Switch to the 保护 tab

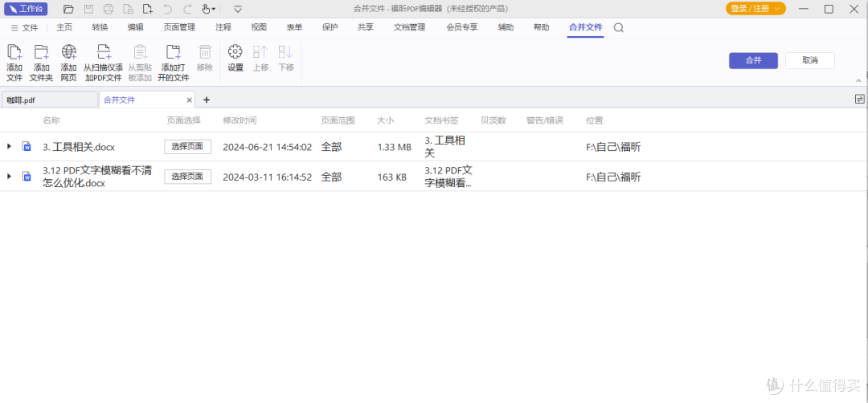[330, 27]
